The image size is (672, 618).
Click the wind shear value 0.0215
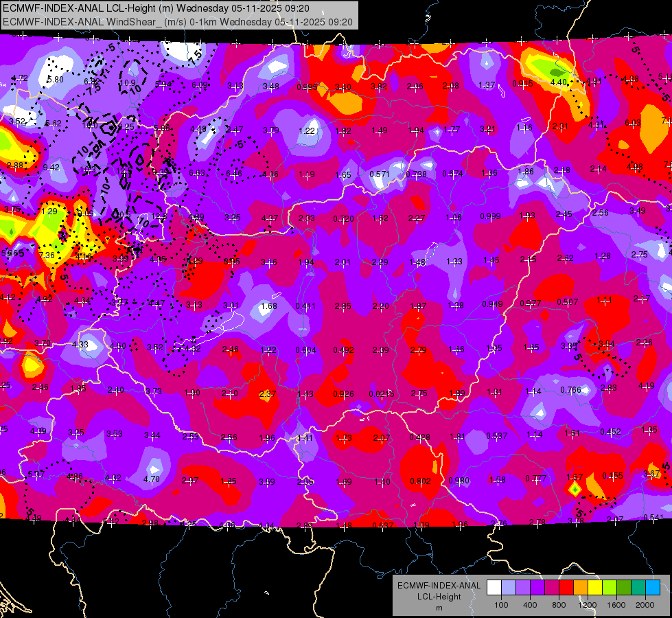click(382, 393)
